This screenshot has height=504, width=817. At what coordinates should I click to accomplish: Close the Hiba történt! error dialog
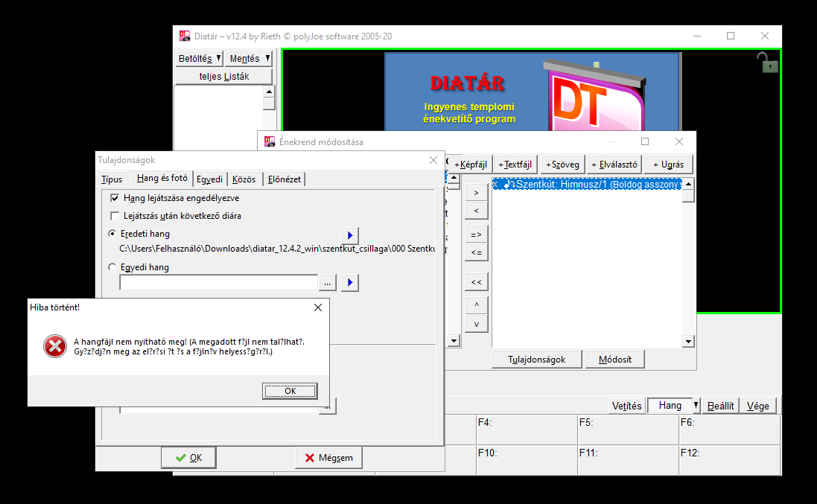(318, 307)
